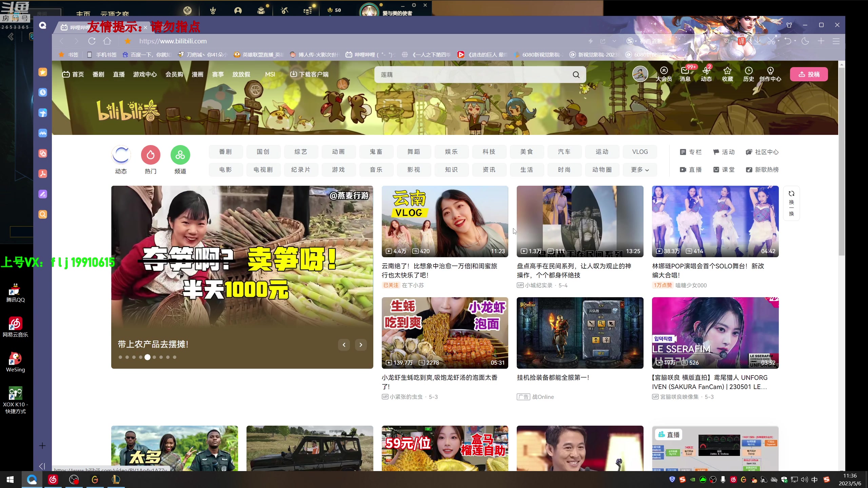Open the 纪录片 category

(x=301, y=169)
